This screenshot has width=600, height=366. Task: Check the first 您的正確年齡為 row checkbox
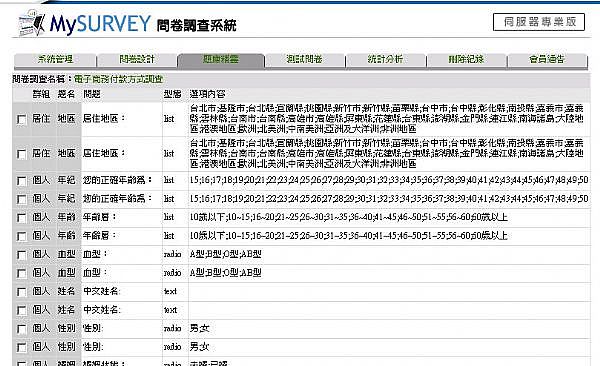(21, 181)
